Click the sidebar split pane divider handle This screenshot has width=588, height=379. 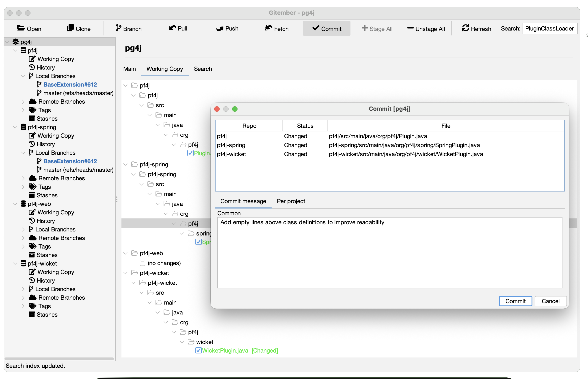point(117,199)
